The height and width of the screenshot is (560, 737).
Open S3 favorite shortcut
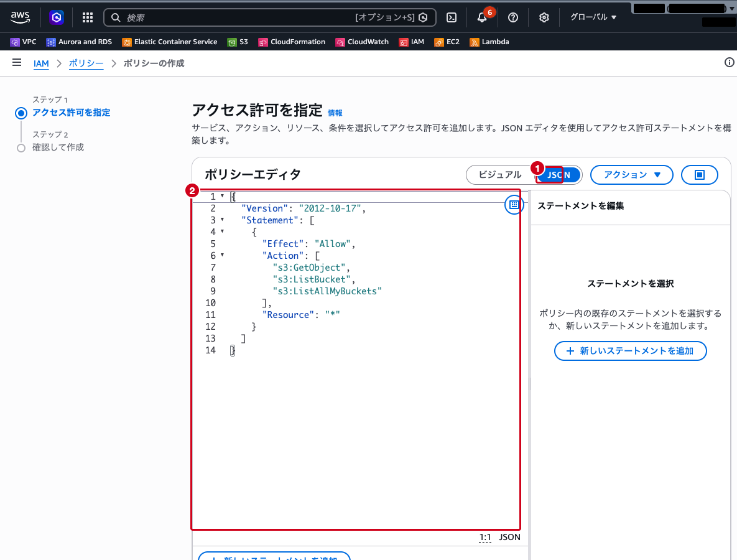[238, 42]
